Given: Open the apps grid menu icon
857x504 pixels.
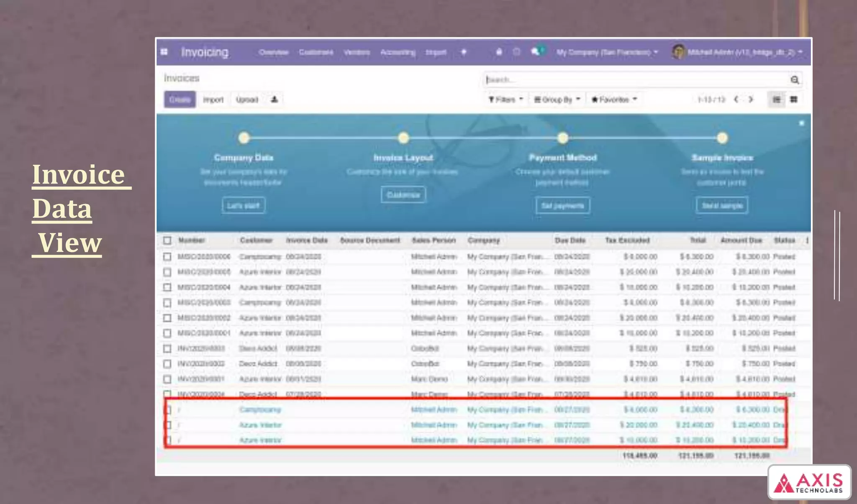Looking at the screenshot, I should click(164, 52).
